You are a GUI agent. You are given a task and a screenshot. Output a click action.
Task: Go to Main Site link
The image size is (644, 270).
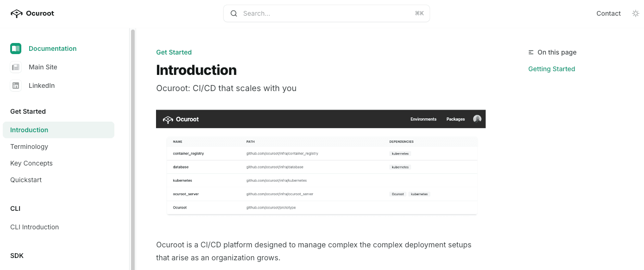[x=43, y=67]
